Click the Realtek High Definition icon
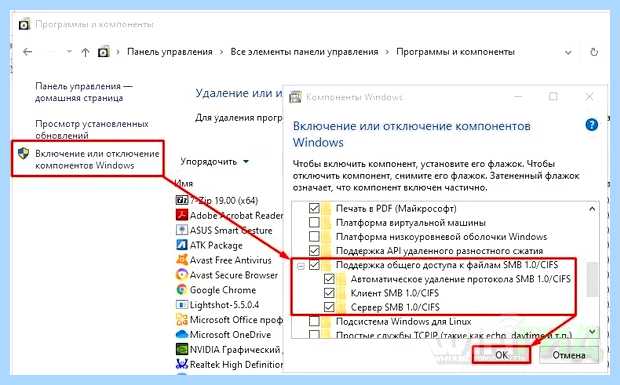This screenshot has width=620, height=385. coord(182,364)
